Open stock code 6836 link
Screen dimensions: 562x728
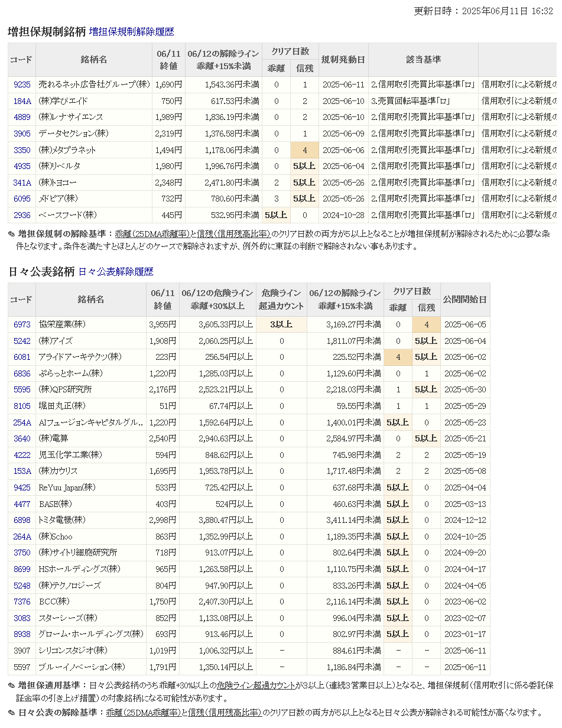pyautogui.click(x=22, y=373)
